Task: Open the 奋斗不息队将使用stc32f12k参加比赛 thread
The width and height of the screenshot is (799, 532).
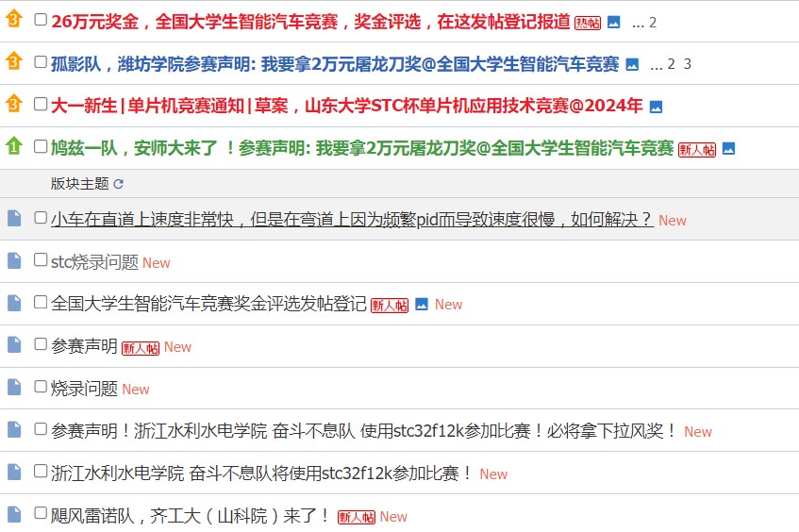Action: coord(262,474)
